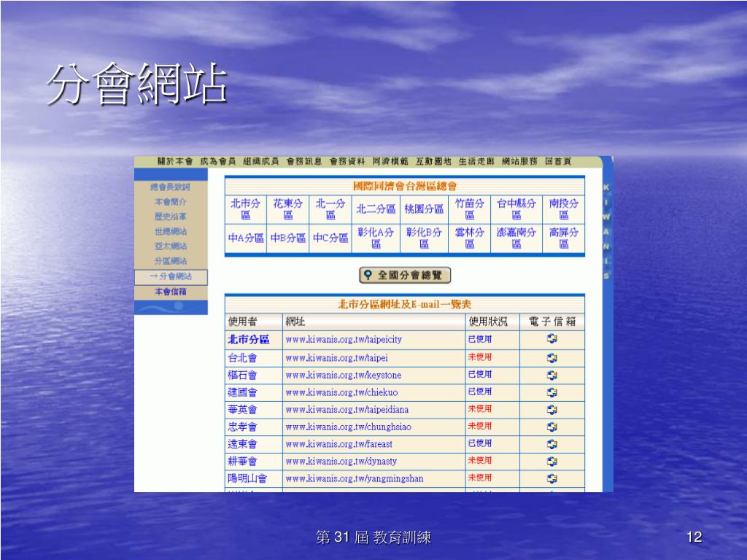
Task: Open the 北市分區 district link in grid
Action: pyautogui.click(x=245, y=209)
